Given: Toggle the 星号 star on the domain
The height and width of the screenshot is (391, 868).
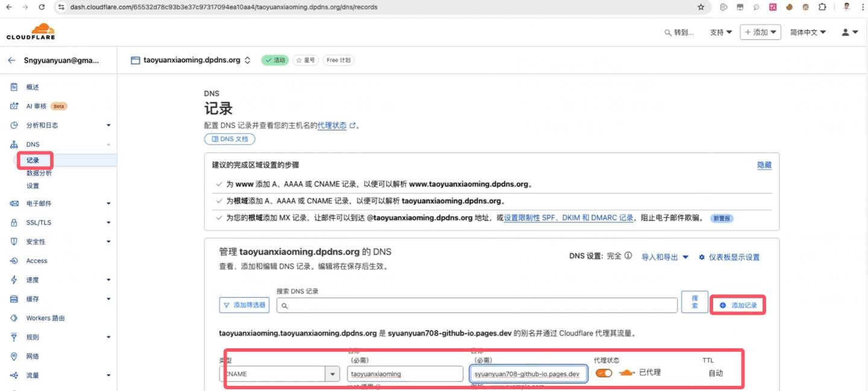Looking at the screenshot, I should click(305, 60).
